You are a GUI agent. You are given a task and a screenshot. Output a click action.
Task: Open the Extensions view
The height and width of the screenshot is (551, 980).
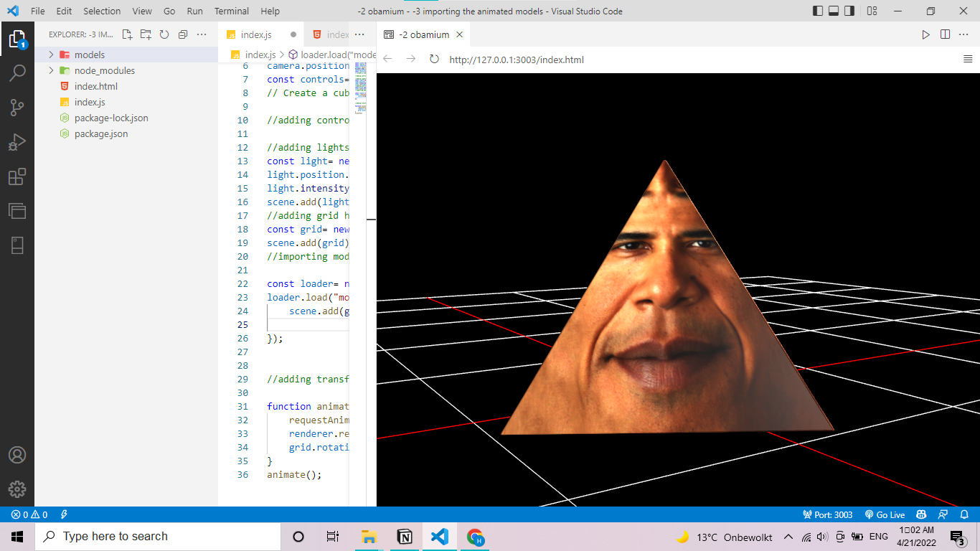(17, 176)
